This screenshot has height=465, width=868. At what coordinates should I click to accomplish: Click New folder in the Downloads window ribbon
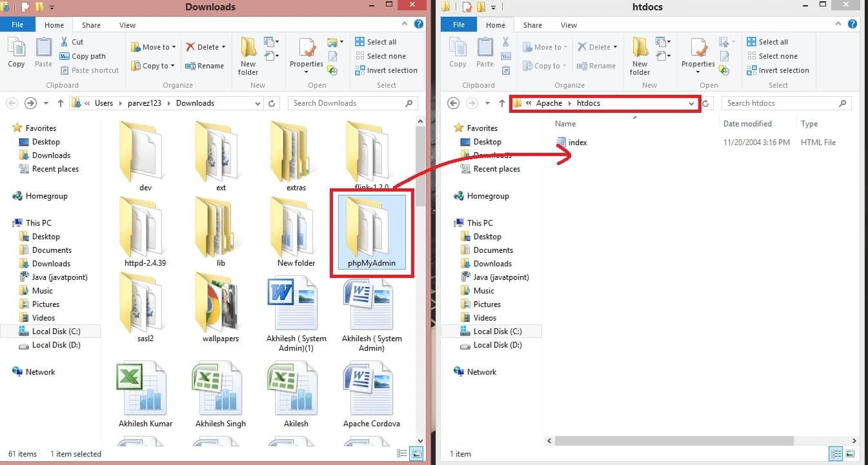tap(248, 56)
